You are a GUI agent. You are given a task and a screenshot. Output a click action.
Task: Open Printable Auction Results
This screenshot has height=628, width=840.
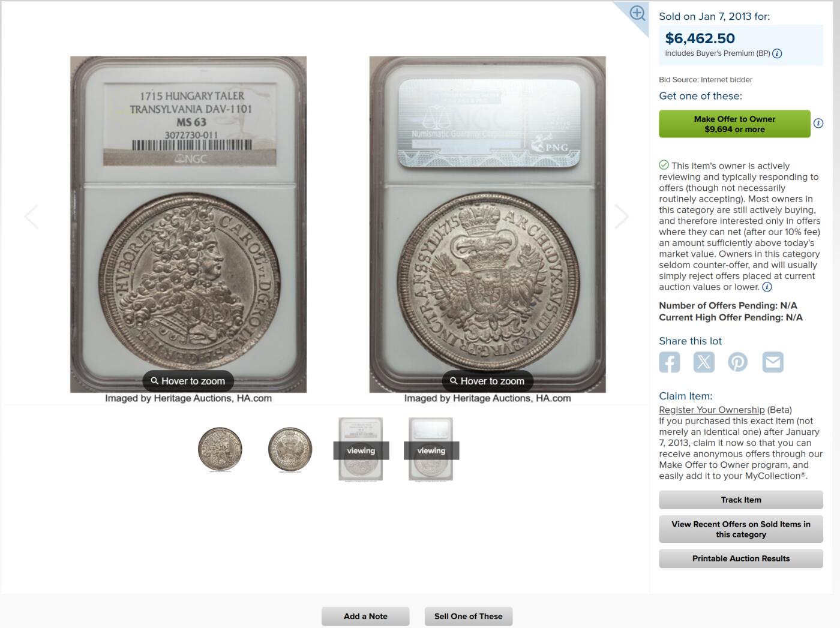click(x=741, y=558)
